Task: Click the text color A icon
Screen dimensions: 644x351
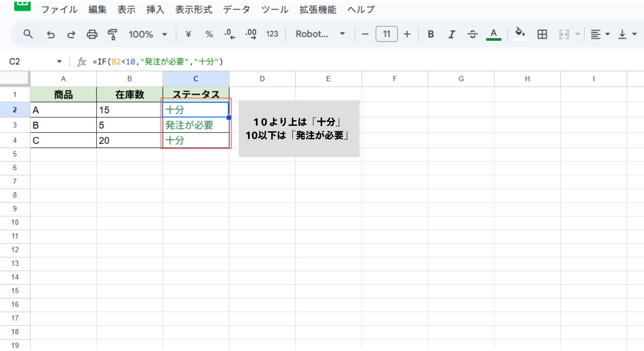Action: point(493,34)
